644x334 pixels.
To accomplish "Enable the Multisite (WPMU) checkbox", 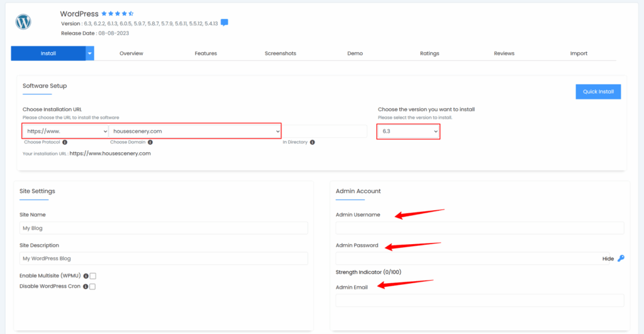I will pos(92,276).
